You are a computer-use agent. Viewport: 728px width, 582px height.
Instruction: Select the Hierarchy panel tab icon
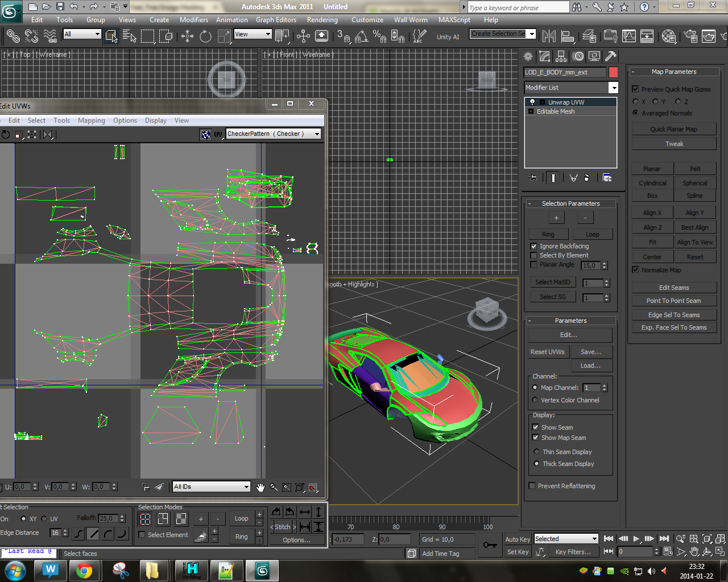pos(561,56)
